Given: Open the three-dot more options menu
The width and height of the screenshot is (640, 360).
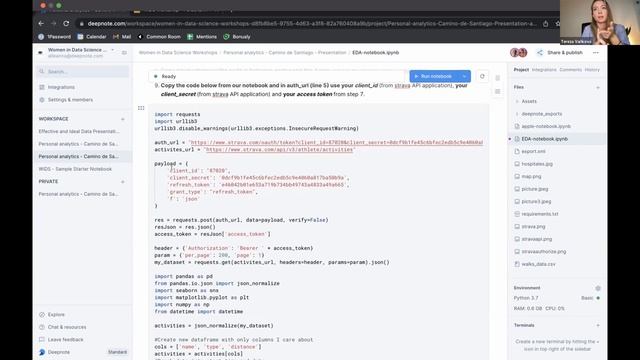Looking at the screenshot, I should pos(596,53).
